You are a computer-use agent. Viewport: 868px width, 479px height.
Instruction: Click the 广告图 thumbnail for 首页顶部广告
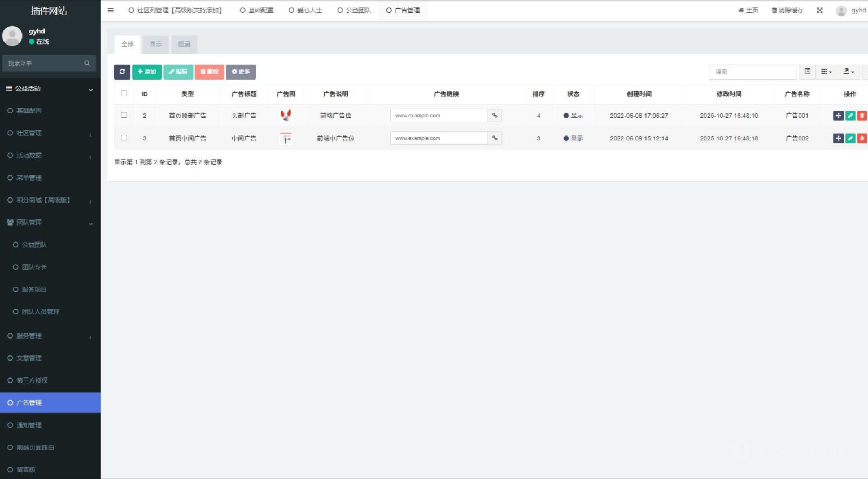286,116
